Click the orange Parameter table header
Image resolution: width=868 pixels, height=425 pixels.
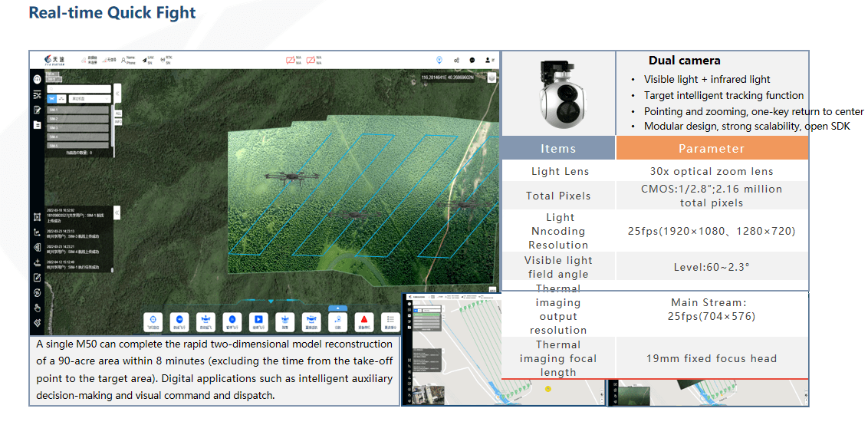[712, 148]
